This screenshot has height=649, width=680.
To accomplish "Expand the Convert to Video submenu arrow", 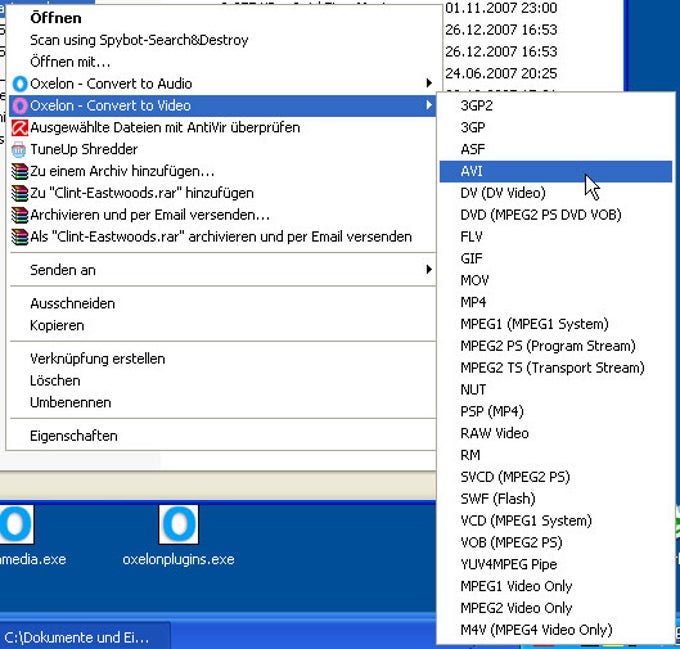I will click(429, 105).
